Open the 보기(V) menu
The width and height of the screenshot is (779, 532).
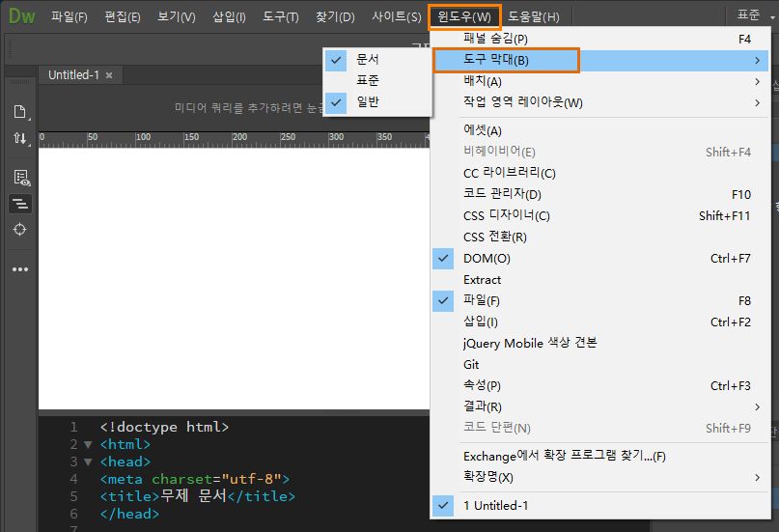pos(177,16)
